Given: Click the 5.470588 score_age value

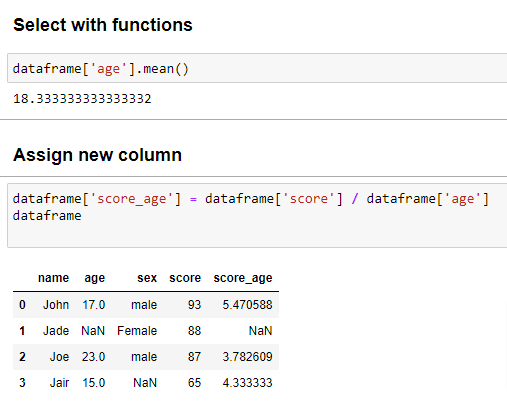Looking at the screenshot, I should (x=247, y=305).
